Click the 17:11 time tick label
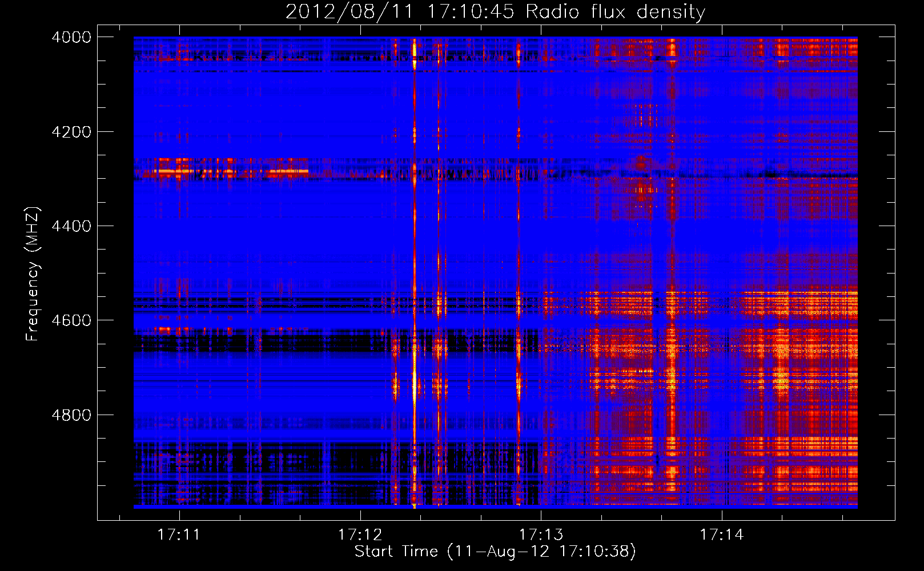924x571 pixels. [179, 535]
